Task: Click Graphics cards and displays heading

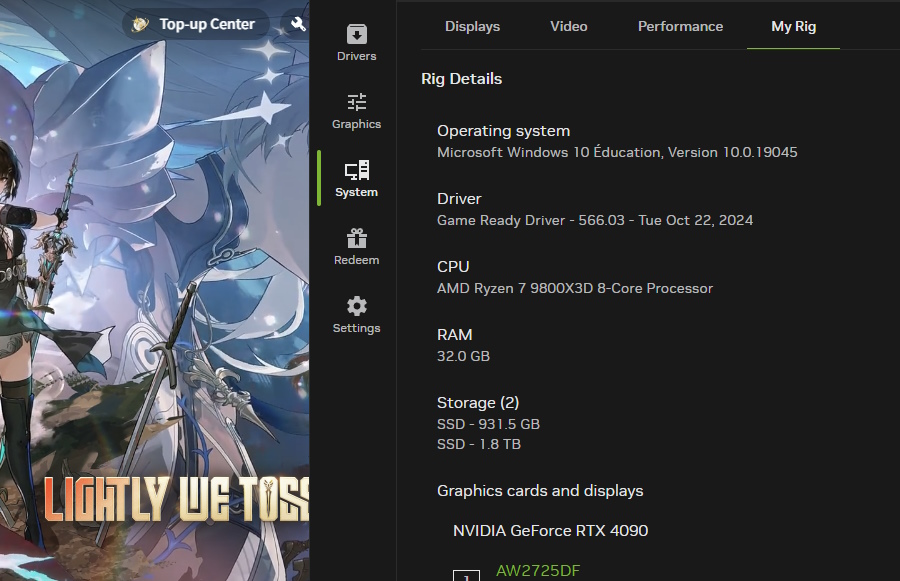Action: click(540, 491)
